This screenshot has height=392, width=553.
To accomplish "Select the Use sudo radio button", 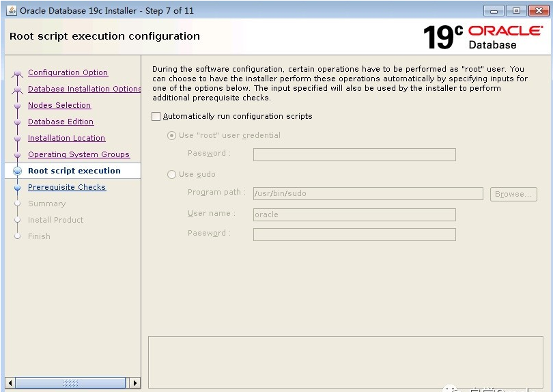I will pos(171,174).
